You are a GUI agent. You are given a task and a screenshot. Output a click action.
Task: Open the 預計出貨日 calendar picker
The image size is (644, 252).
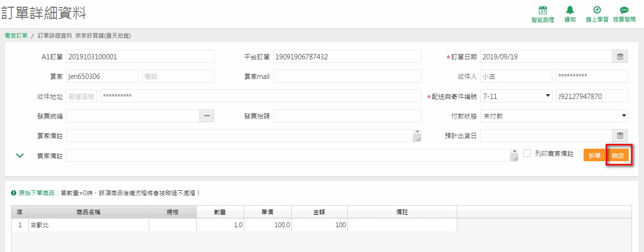click(x=620, y=136)
